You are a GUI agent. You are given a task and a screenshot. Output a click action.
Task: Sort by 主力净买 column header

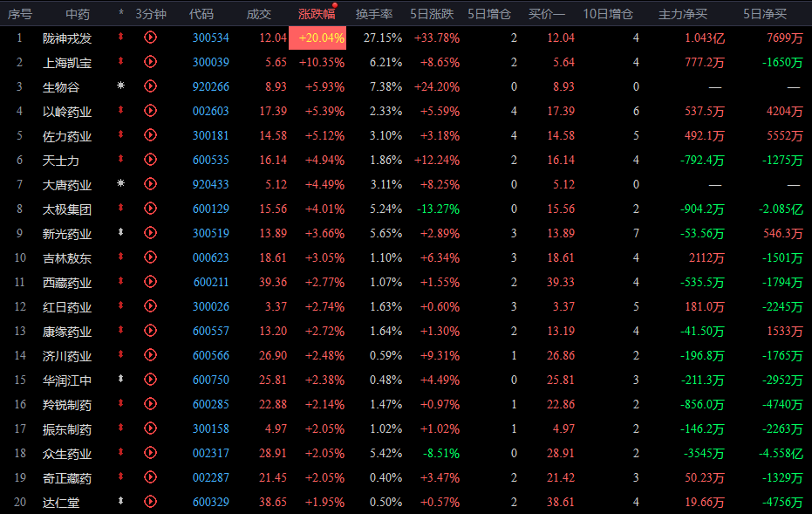[683, 14]
